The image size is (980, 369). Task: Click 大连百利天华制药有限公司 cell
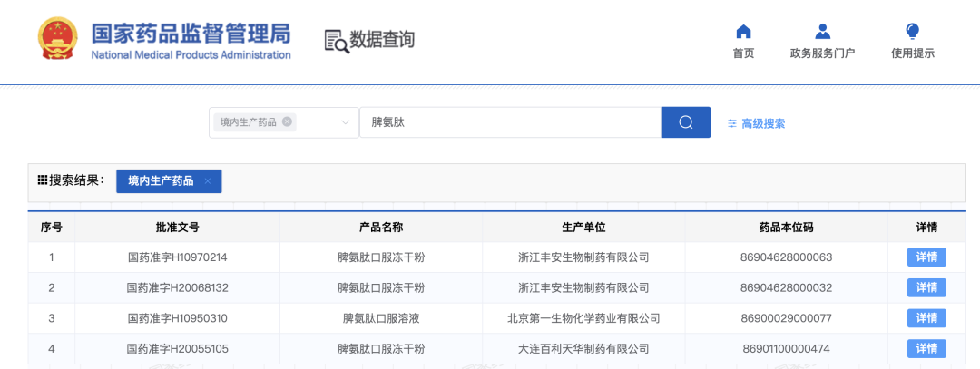pos(583,349)
